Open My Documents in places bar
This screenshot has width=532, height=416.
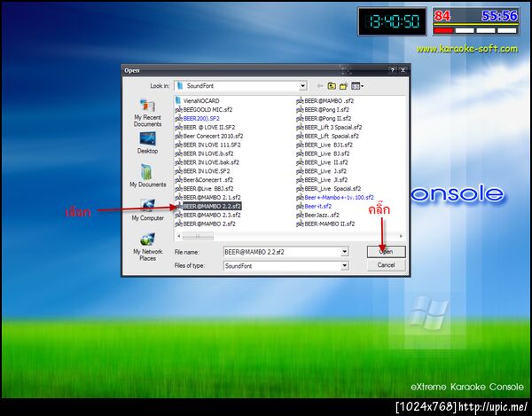click(147, 176)
